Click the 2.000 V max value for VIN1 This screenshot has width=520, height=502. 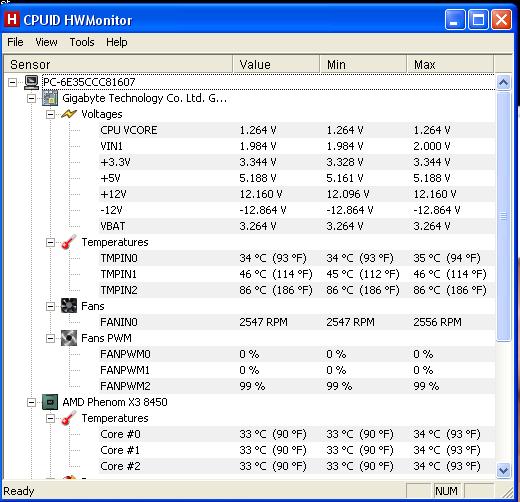coord(432,146)
